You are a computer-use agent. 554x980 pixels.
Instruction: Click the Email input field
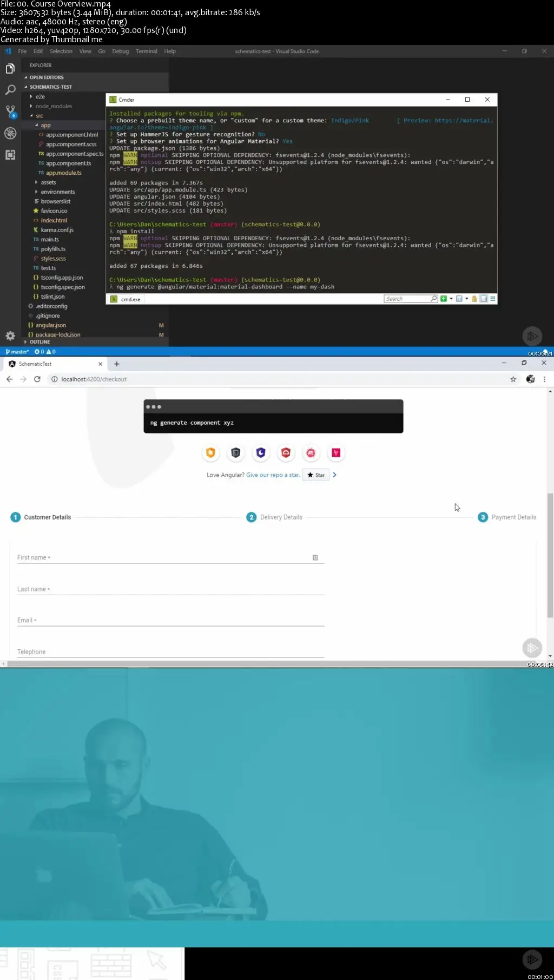pos(171,620)
